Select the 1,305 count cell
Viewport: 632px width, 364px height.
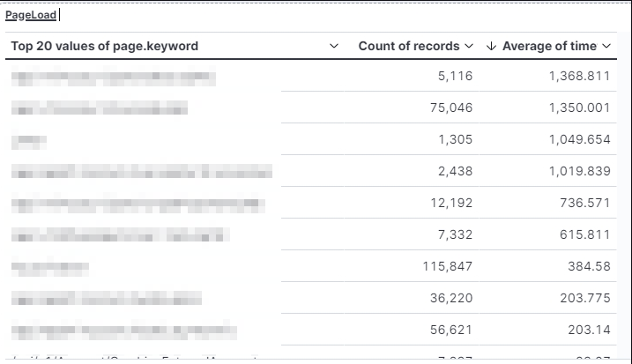tap(455, 139)
